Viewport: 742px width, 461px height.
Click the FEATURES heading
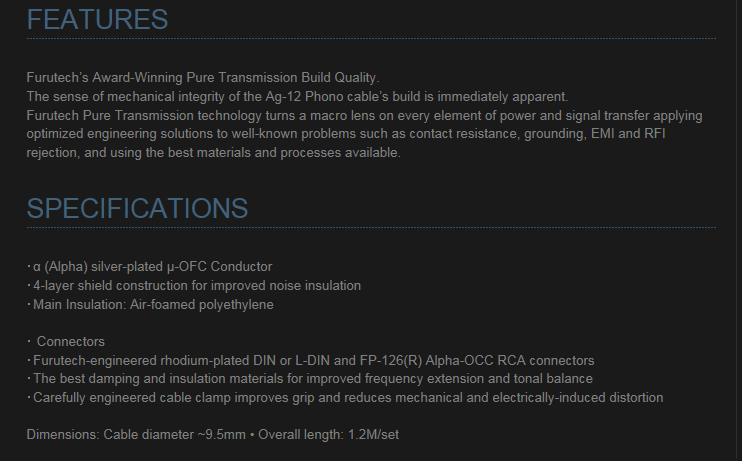[x=97, y=20]
